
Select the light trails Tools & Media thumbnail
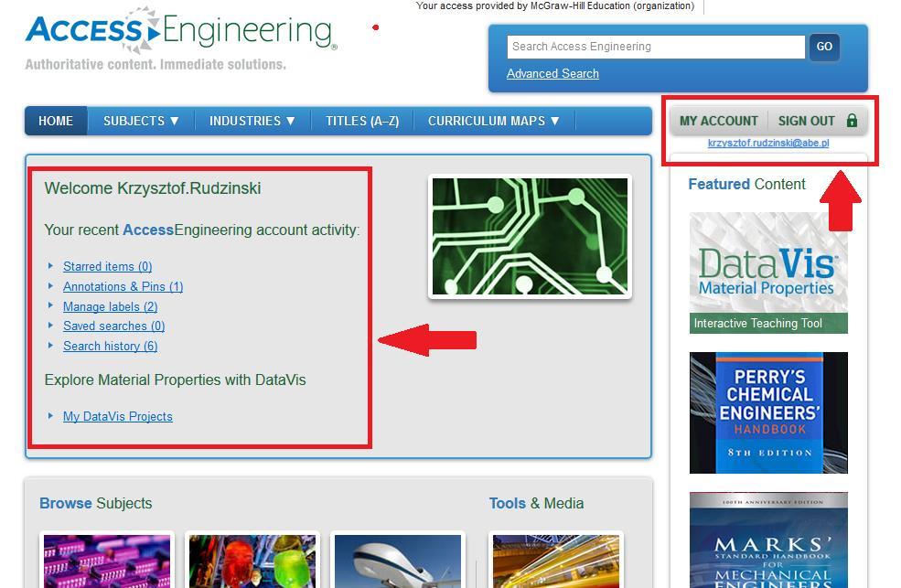[x=555, y=561]
